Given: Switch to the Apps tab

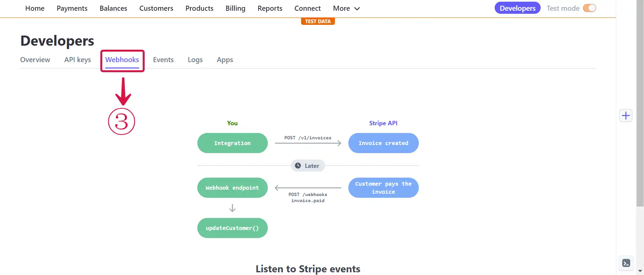Looking at the screenshot, I should tap(225, 60).
